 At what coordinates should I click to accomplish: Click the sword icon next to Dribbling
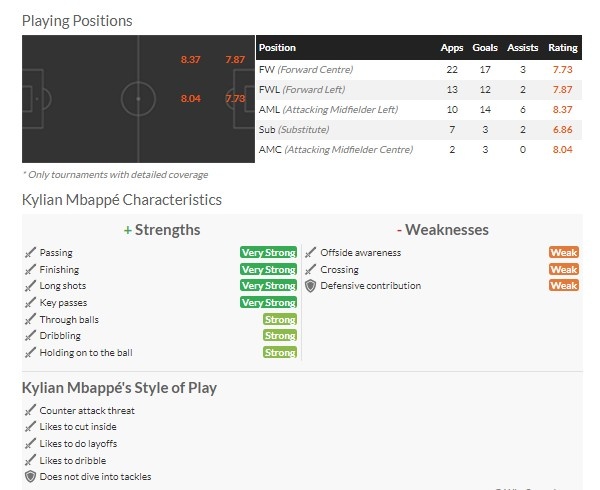click(30, 336)
